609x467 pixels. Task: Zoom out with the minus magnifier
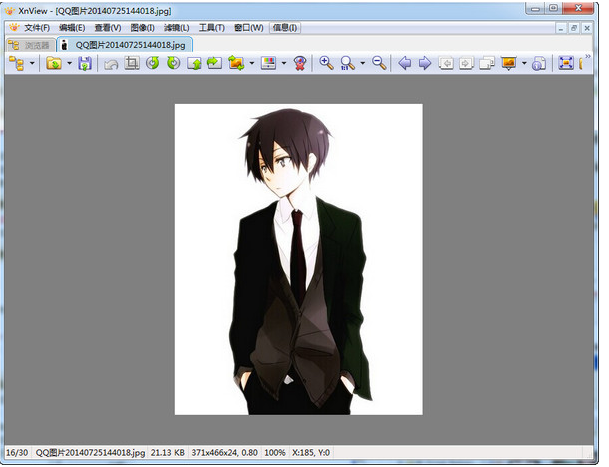[x=379, y=63]
